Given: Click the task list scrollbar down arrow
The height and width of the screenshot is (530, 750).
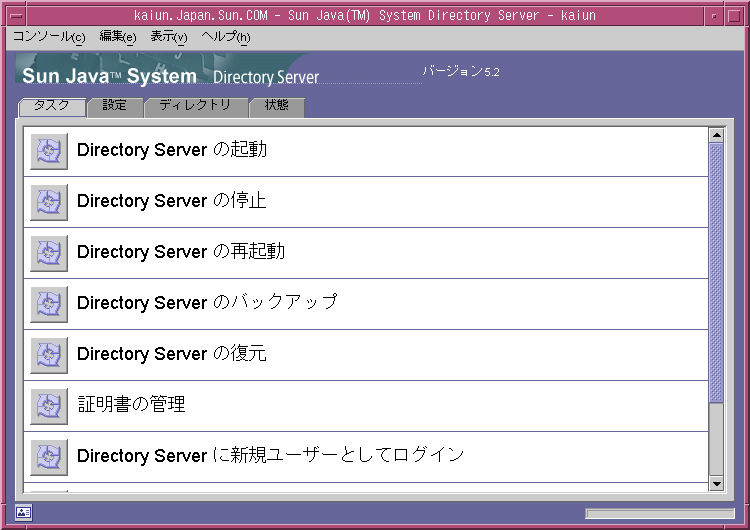Looking at the screenshot, I should click(716, 484).
